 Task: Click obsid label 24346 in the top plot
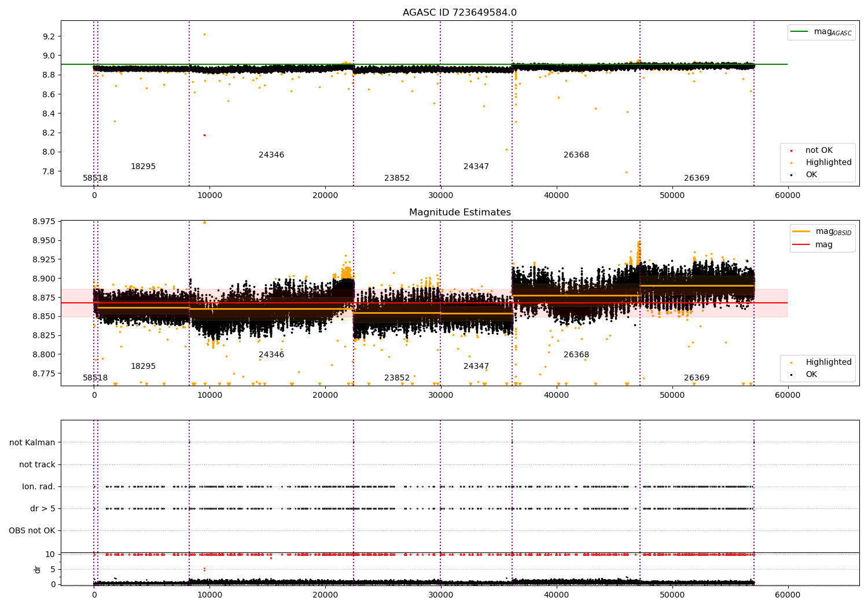pos(271,155)
